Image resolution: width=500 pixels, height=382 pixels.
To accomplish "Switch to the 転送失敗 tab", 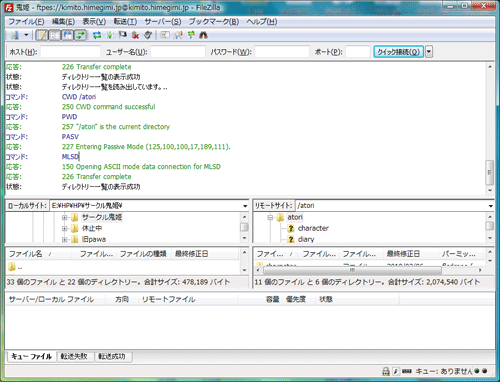I will pos(74,357).
